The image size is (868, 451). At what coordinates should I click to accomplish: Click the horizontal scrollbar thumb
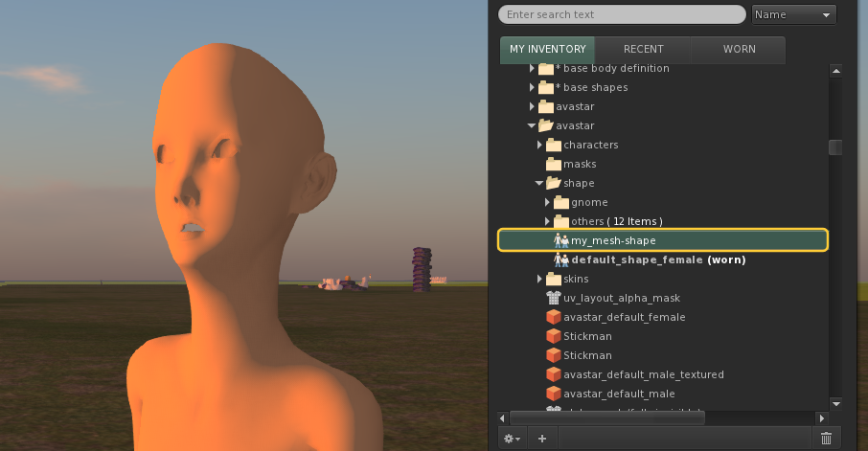point(607,417)
